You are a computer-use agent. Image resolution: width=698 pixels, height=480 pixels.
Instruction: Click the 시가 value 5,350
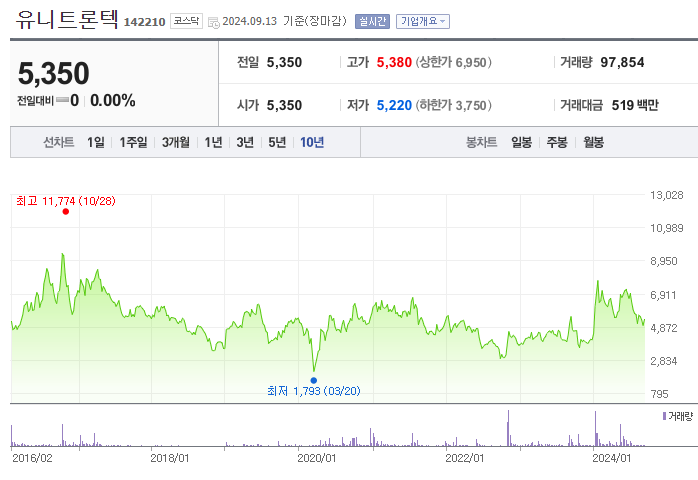click(284, 106)
